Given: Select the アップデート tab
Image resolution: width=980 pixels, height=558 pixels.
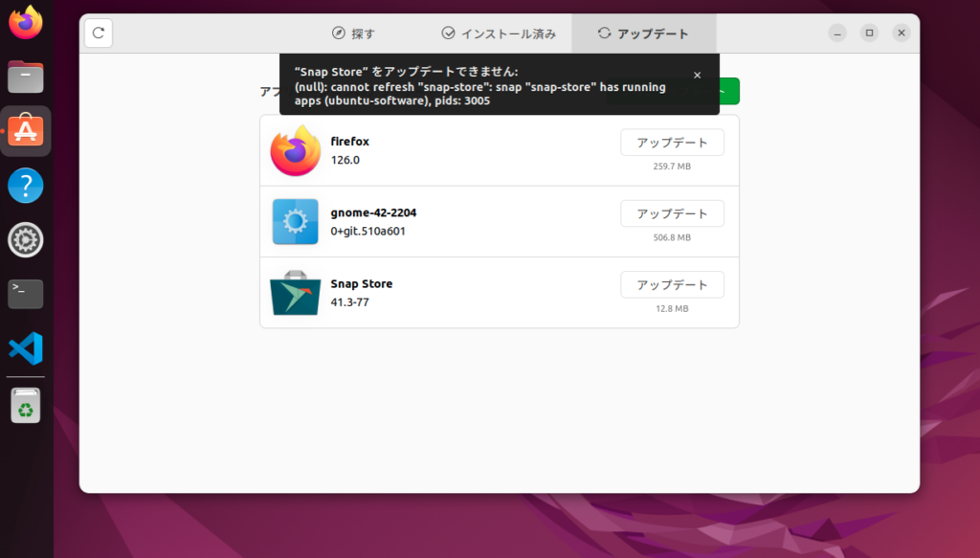Looking at the screenshot, I should (x=644, y=33).
